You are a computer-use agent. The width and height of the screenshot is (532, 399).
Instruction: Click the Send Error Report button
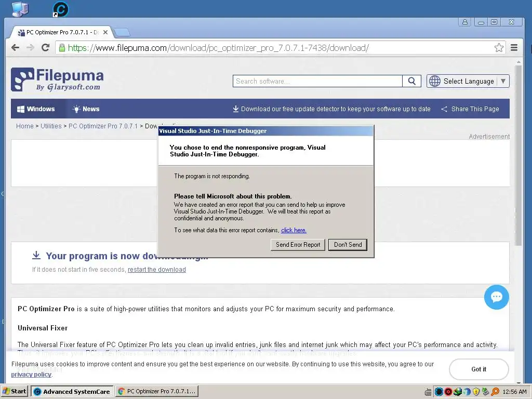click(x=298, y=245)
